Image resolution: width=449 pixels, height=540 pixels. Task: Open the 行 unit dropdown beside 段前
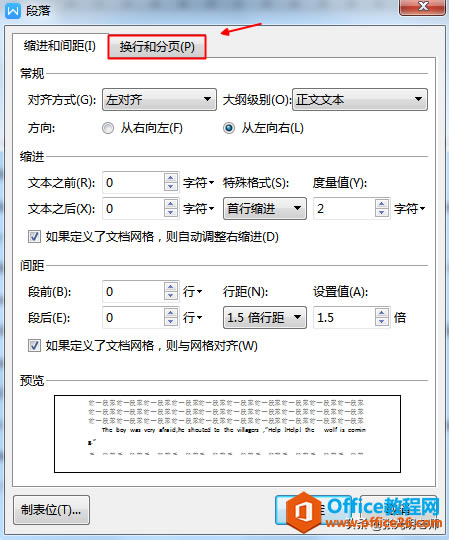click(x=192, y=292)
